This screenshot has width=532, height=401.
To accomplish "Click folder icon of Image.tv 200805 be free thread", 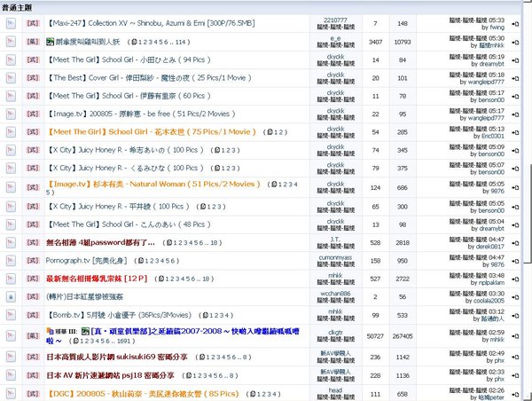I will (x=11, y=114).
